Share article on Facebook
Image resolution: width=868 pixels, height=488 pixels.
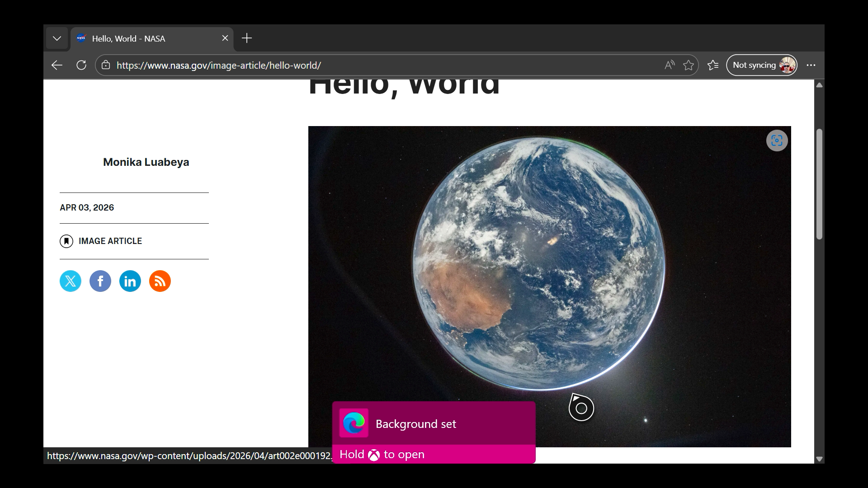click(x=100, y=281)
